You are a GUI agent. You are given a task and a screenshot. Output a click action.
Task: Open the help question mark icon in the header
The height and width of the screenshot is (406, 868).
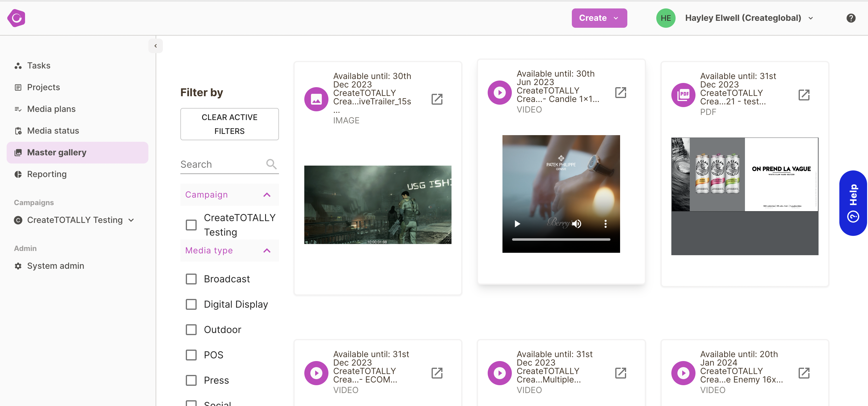click(851, 18)
